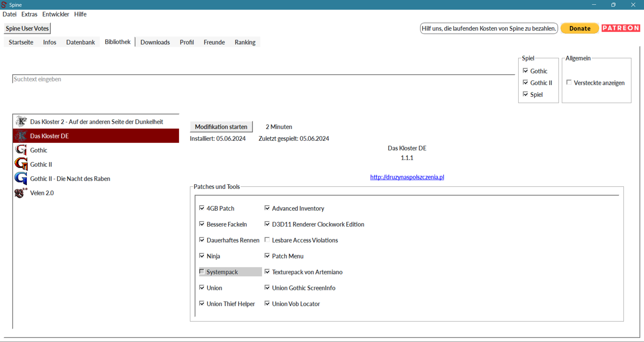Toggle Versteckte anzeigen checkbox
The height and width of the screenshot is (342, 644).
pyautogui.click(x=569, y=82)
